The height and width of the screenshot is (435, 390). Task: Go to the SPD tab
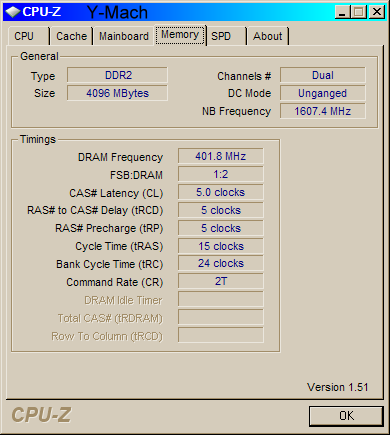click(226, 36)
